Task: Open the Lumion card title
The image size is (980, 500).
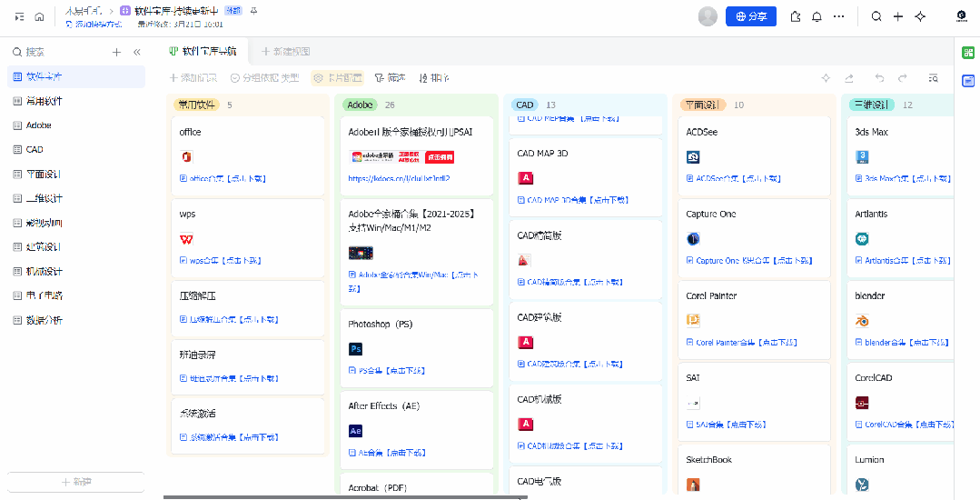Action: [x=869, y=459]
